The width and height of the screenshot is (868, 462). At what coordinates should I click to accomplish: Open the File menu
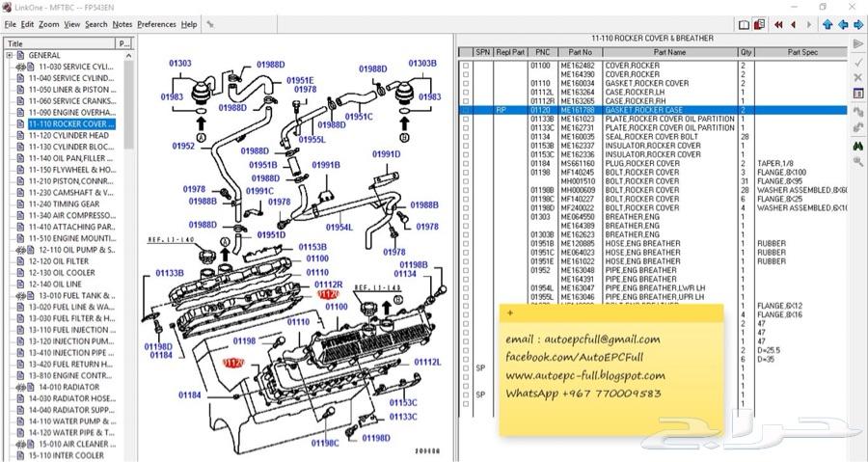[x=10, y=24]
